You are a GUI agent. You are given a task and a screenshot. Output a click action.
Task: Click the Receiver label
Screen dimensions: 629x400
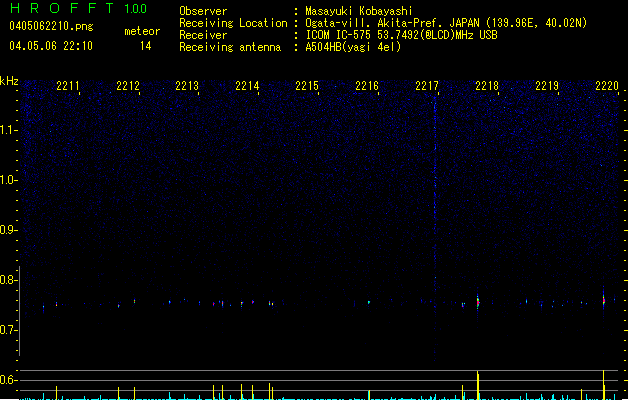[203, 35]
